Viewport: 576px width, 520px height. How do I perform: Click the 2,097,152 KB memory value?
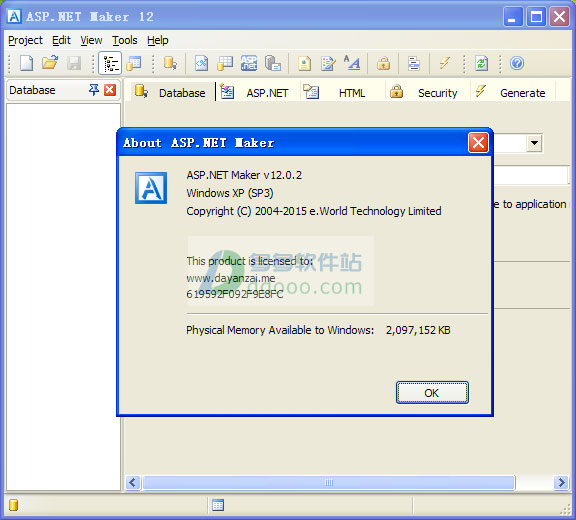[x=418, y=330]
